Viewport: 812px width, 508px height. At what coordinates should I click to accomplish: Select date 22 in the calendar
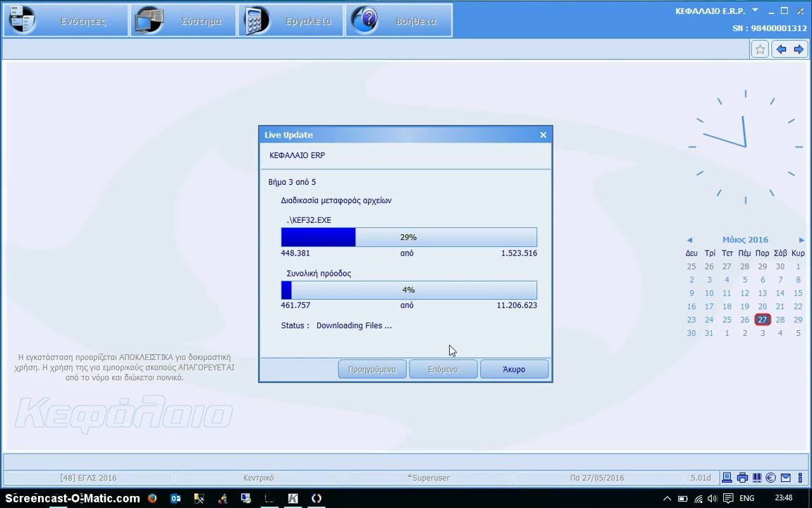pos(798,306)
